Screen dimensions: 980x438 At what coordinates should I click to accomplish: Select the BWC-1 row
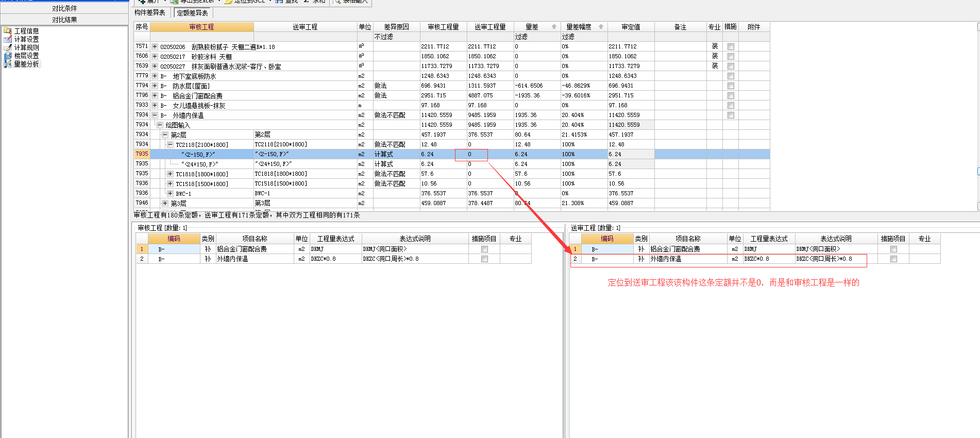pyautogui.click(x=452, y=193)
